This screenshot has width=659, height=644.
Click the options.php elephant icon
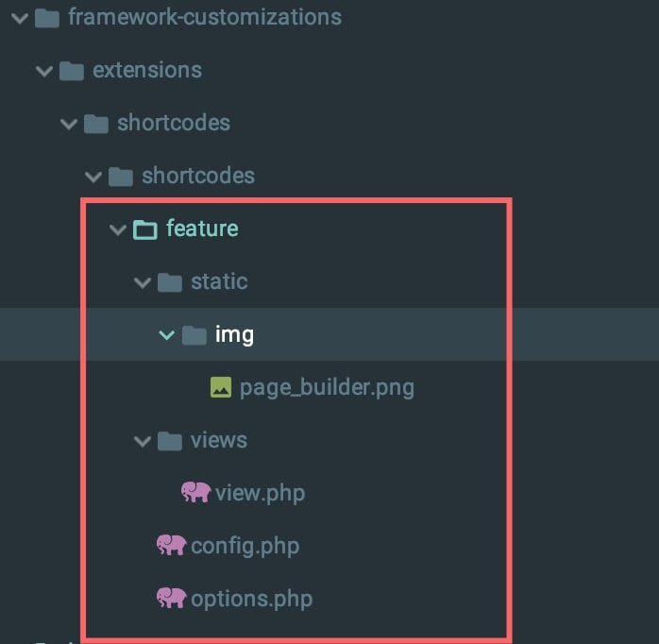coord(171,598)
